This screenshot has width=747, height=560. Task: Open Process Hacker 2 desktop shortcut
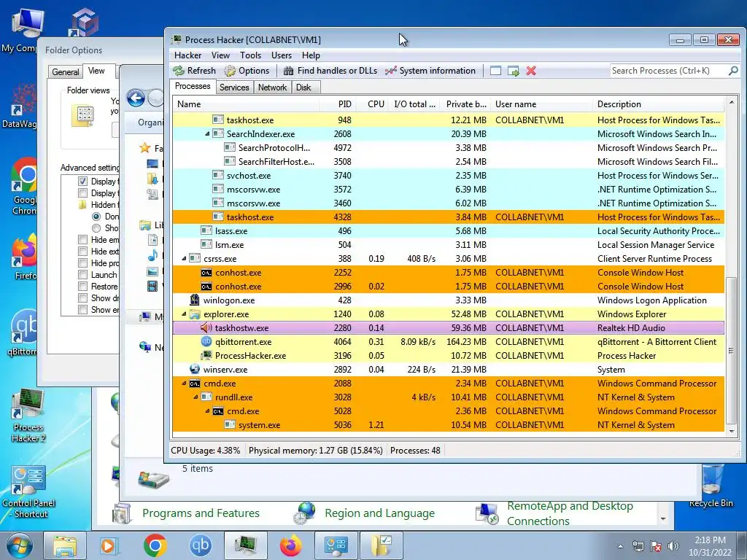28,416
